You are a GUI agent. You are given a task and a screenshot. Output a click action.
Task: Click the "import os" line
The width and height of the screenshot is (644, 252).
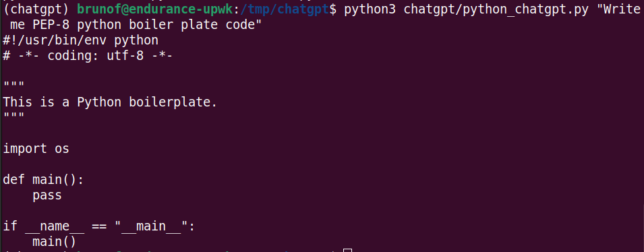(x=36, y=149)
